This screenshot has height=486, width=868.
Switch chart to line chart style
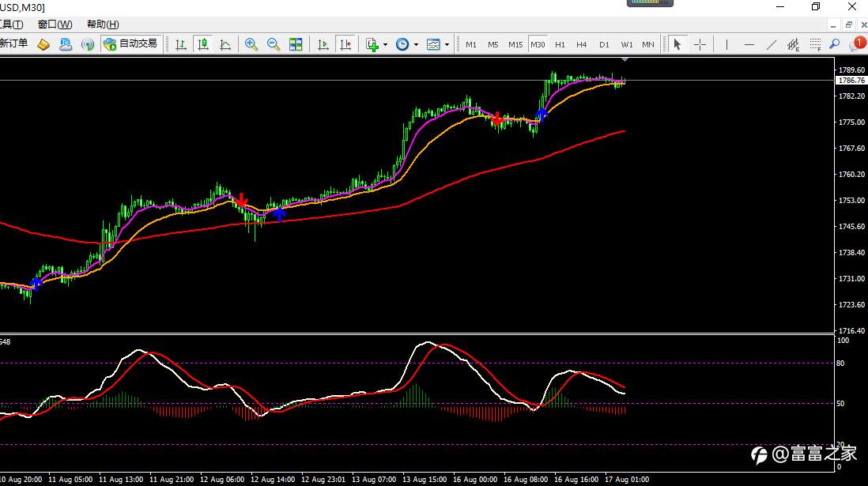(x=225, y=44)
